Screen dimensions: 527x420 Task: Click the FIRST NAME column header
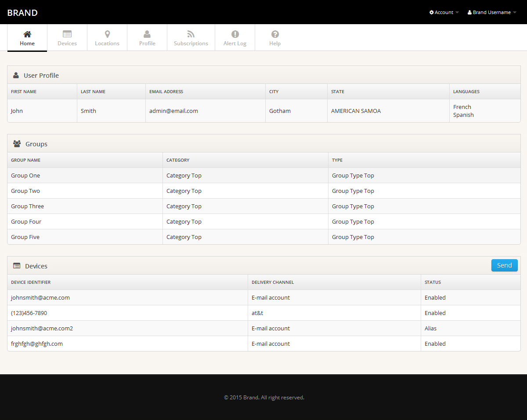tap(24, 91)
